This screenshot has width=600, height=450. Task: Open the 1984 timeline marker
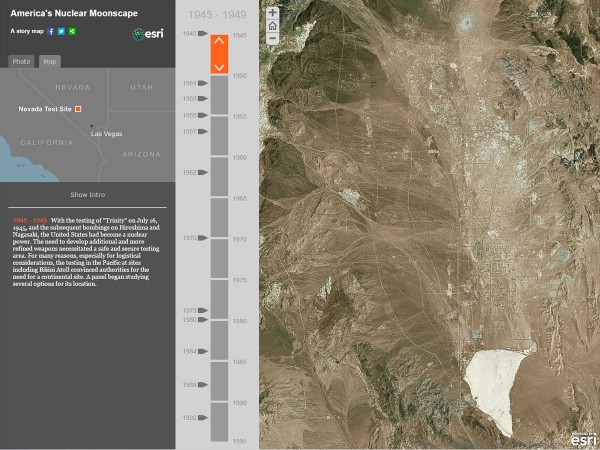click(202, 352)
